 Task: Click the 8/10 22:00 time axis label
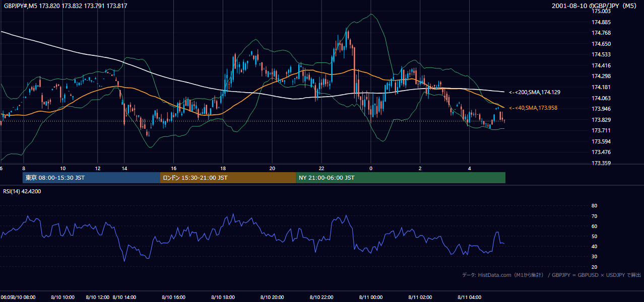point(321,297)
